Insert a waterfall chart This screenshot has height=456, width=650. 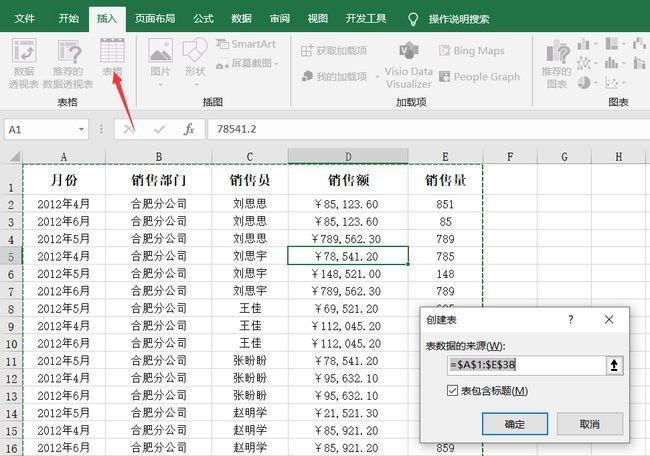point(640,43)
